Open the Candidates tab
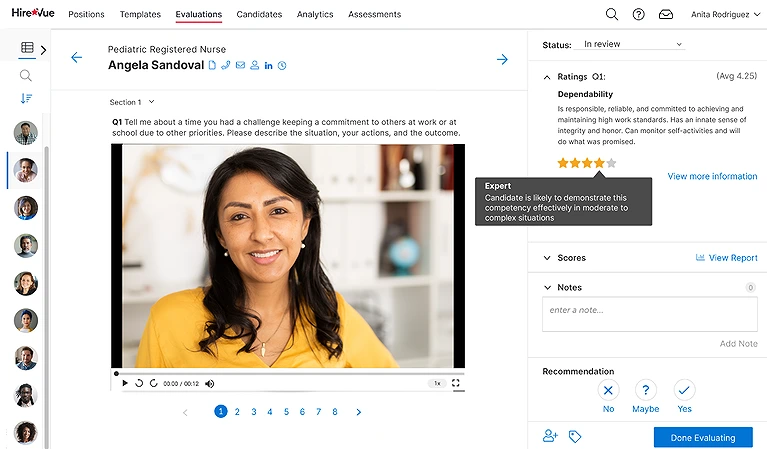Viewport: 767px width, 449px height. pyautogui.click(x=259, y=14)
